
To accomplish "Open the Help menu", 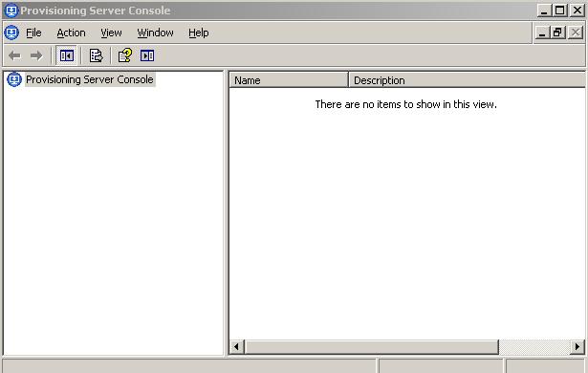I will [198, 33].
